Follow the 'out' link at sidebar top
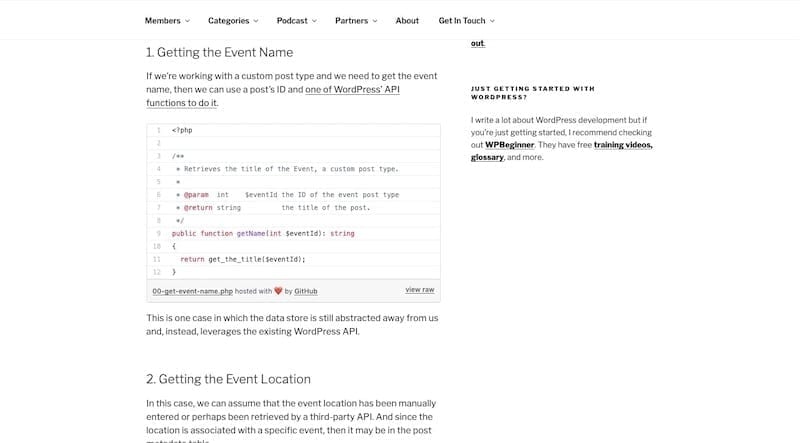 point(477,43)
